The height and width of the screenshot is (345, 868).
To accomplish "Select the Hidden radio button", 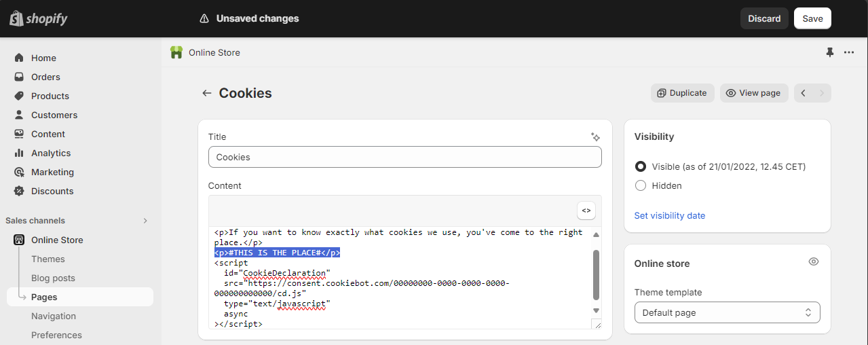I will (641, 185).
